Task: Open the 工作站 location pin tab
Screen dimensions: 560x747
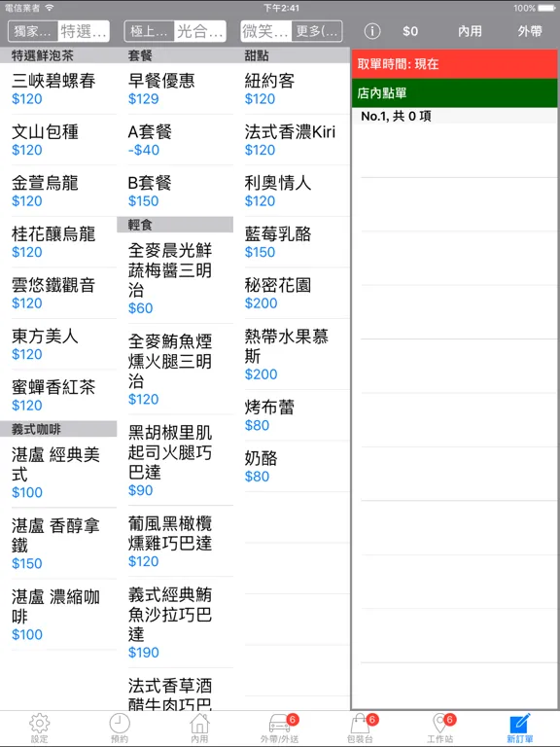Action: tap(440, 729)
